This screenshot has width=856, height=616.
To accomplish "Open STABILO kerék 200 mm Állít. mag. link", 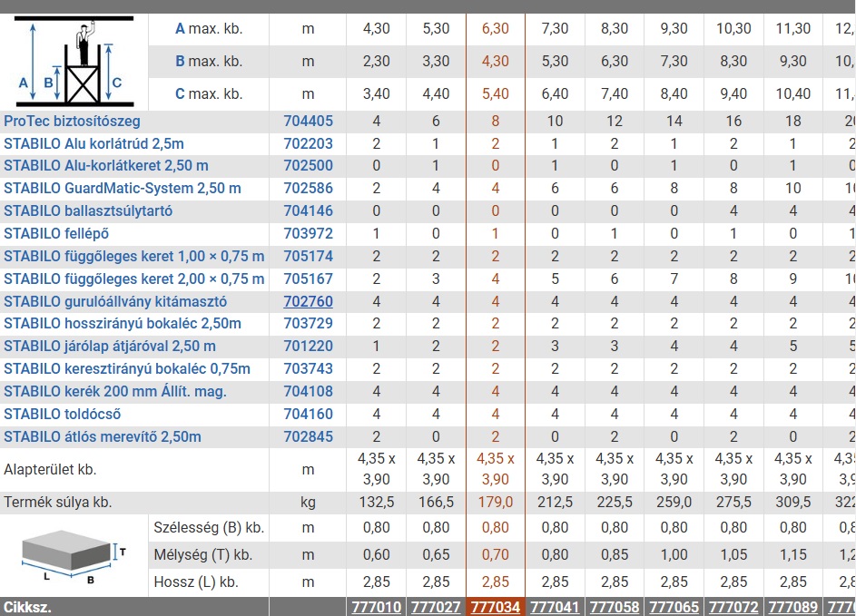I will point(115,392).
